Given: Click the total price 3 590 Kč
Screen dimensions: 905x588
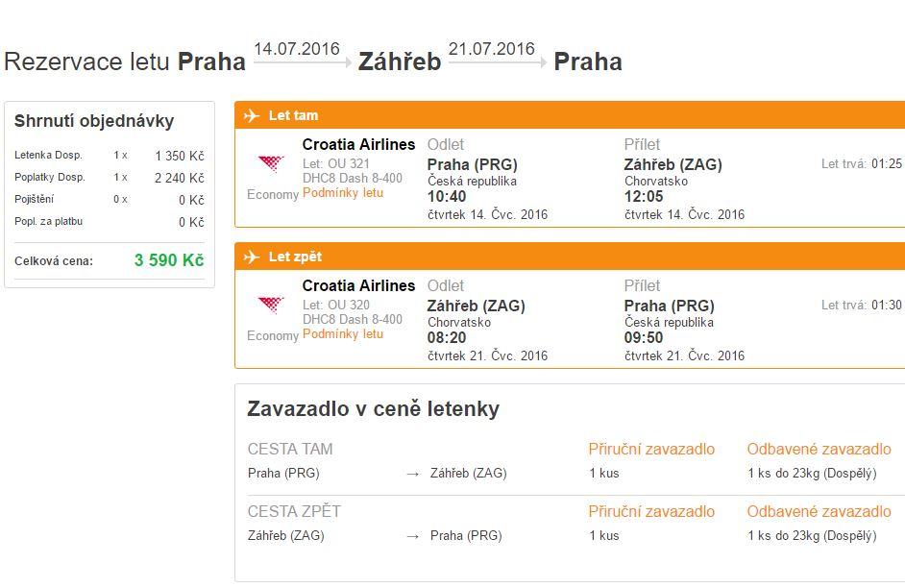Looking at the screenshot, I should pos(169,260).
